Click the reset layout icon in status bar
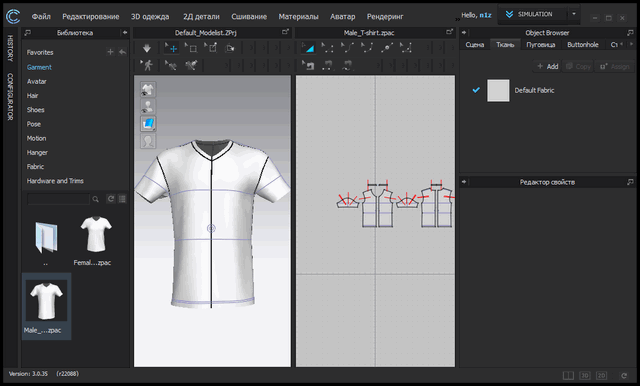This screenshot has width=640, height=386. (x=624, y=375)
